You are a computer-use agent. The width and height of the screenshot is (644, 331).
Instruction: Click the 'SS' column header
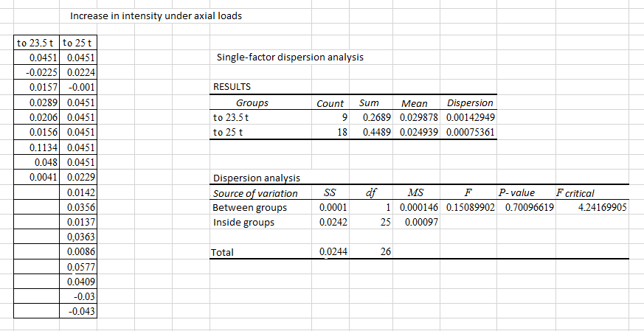click(x=330, y=192)
